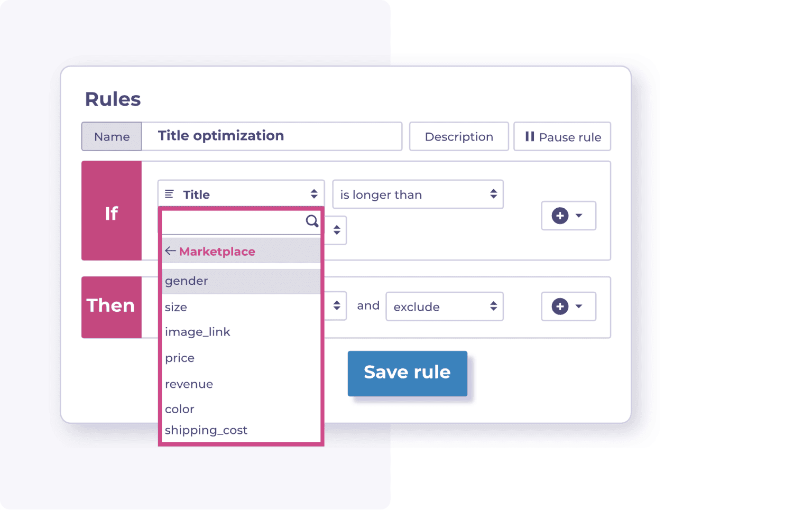Click the Save rule button
Viewport: 812px width, 511px height.
click(x=407, y=373)
